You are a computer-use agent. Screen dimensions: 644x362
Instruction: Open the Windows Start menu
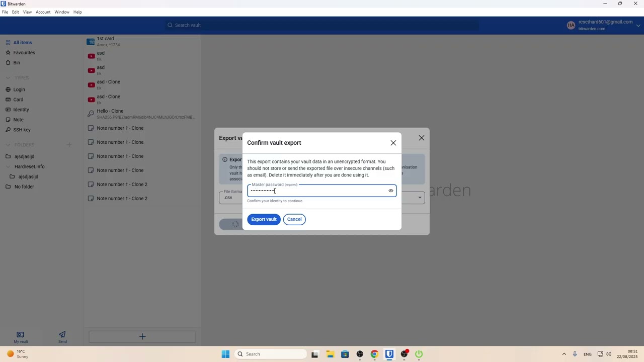(x=225, y=354)
